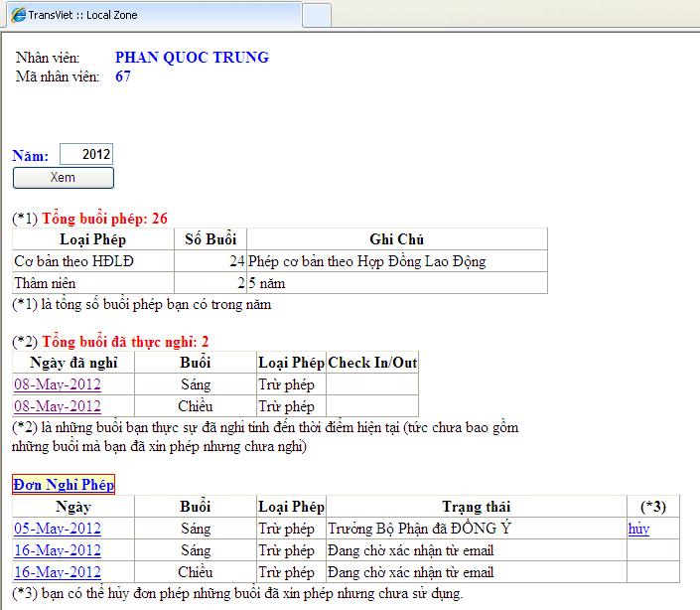Click the Trạng thái column header
The image size is (700, 610).
pos(477,507)
